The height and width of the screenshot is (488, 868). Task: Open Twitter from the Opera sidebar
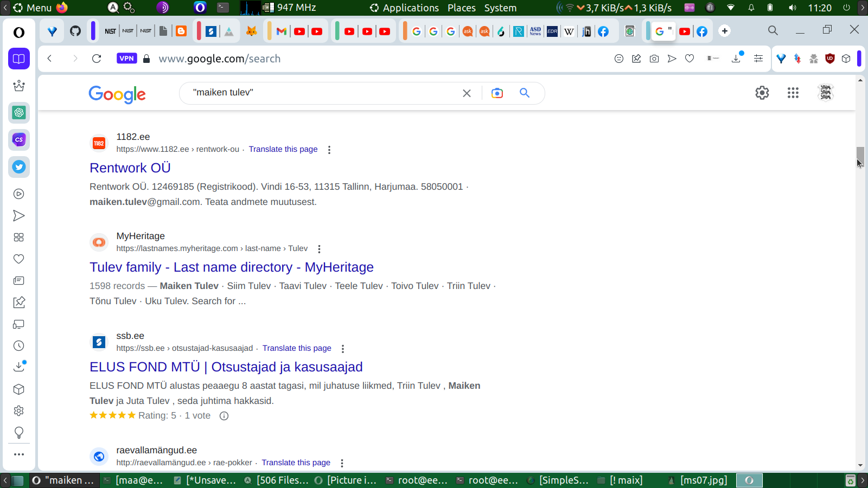pos(19,167)
